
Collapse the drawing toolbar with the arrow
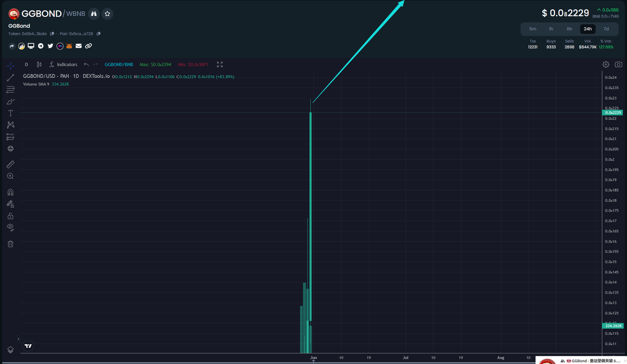pyautogui.click(x=19, y=338)
